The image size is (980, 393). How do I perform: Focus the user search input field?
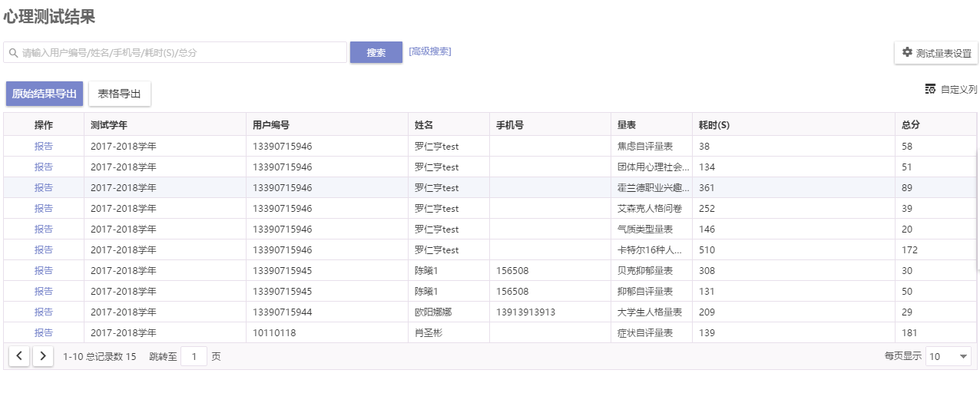pos(175,52)
